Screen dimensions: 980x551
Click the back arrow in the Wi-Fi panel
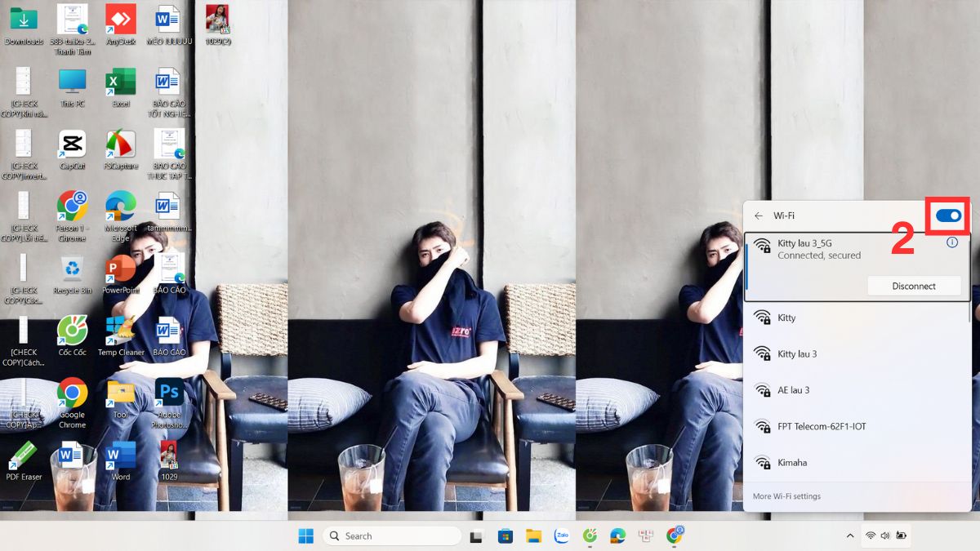coord(760,215)
